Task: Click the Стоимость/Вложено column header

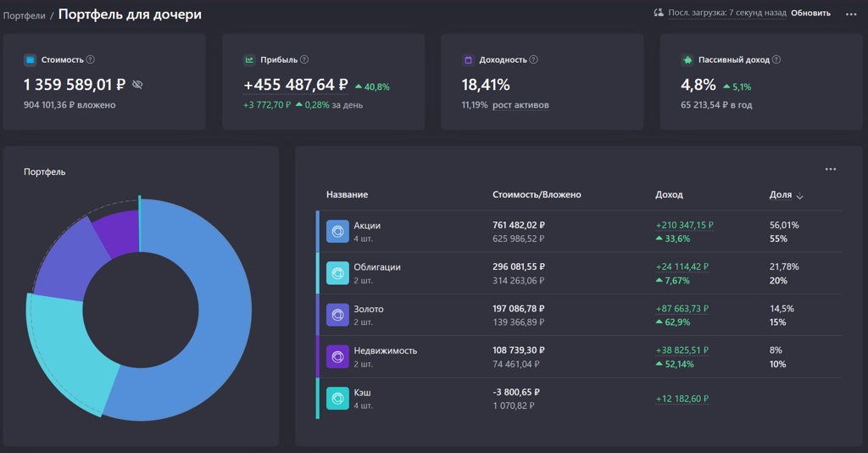Action: point(537,194)
